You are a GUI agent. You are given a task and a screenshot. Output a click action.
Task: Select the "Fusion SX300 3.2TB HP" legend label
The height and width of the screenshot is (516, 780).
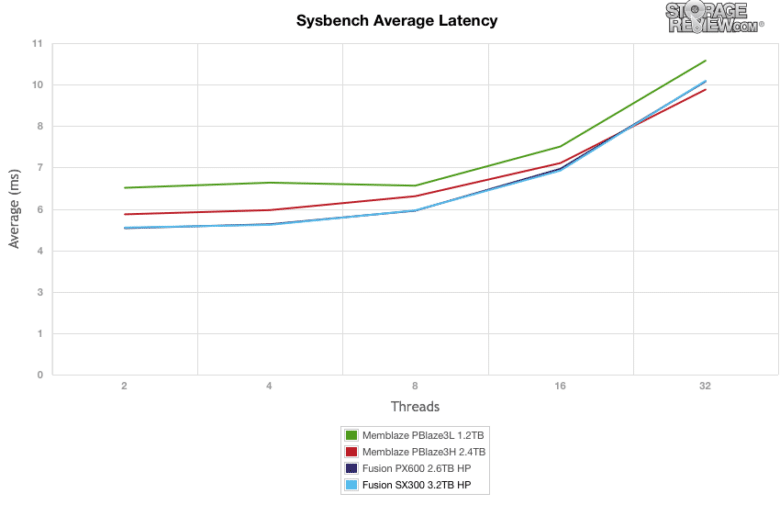pos(416,485)
